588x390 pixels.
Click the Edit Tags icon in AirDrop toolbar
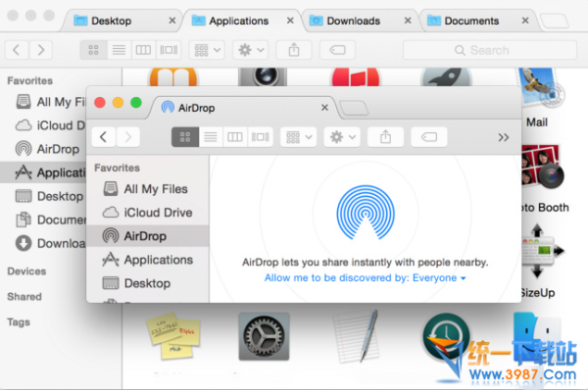click(429, 137)
